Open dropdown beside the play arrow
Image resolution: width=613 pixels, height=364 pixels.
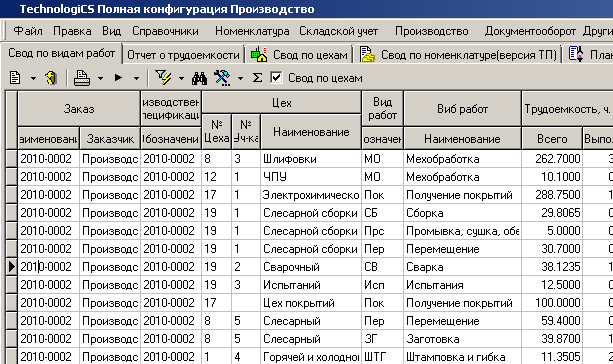[136, 79]
